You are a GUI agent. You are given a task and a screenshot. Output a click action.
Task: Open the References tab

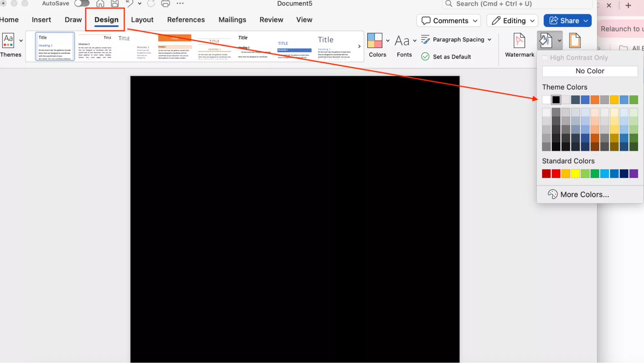(186, 20)
